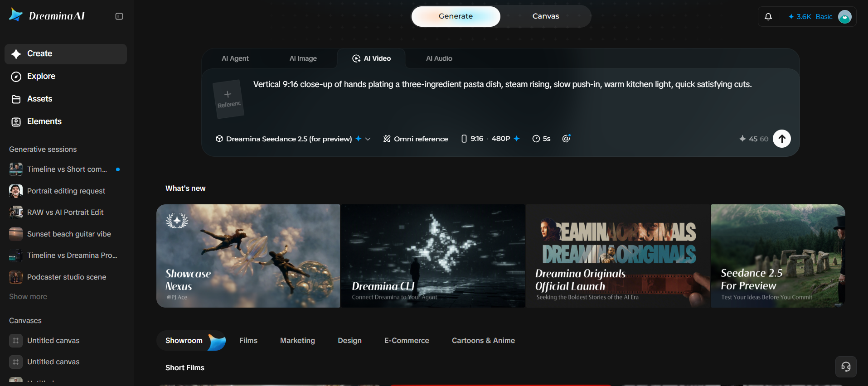Open the Seedance 2.5 For Preview card

click(778, 256)
